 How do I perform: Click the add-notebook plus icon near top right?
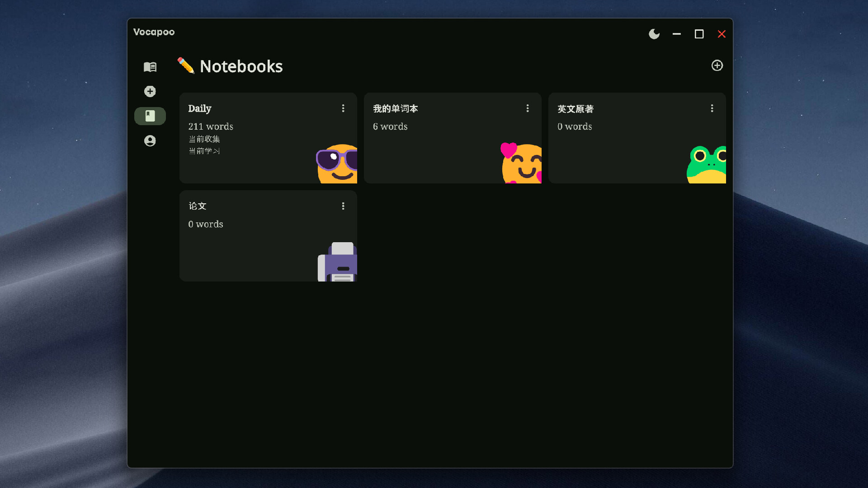tap(717, 66)
